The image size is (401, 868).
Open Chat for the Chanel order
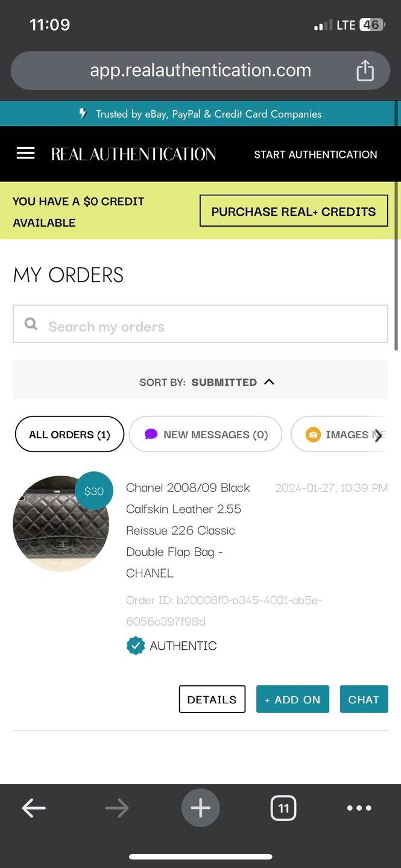(x=363, y=699)
